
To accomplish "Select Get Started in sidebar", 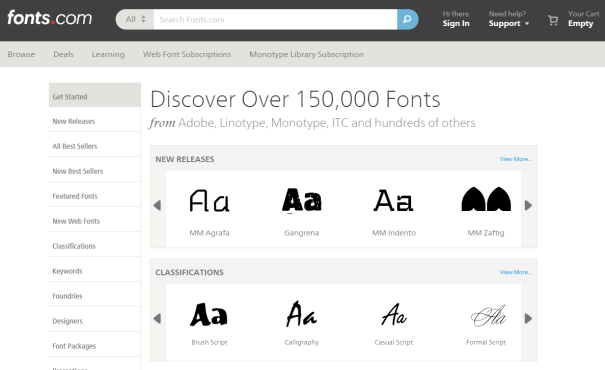I will [95, 95].
